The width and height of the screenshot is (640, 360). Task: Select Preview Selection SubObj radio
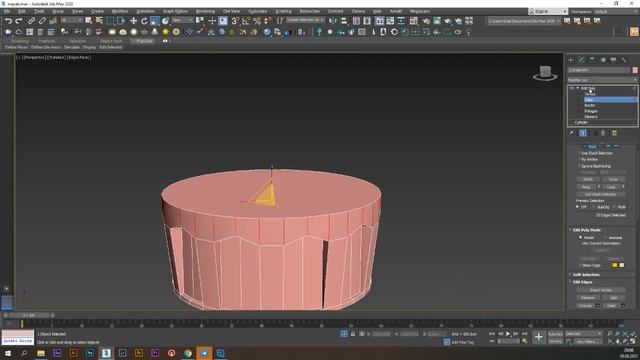[593, 207]
